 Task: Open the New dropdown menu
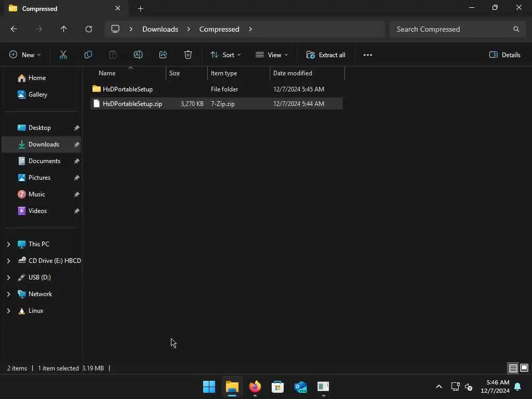(25, 55)
